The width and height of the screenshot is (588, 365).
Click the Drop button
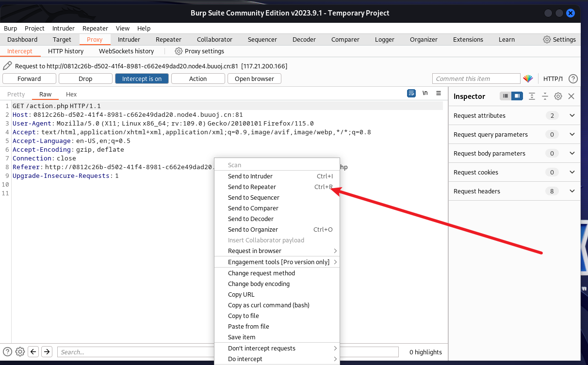coord(85,79)
